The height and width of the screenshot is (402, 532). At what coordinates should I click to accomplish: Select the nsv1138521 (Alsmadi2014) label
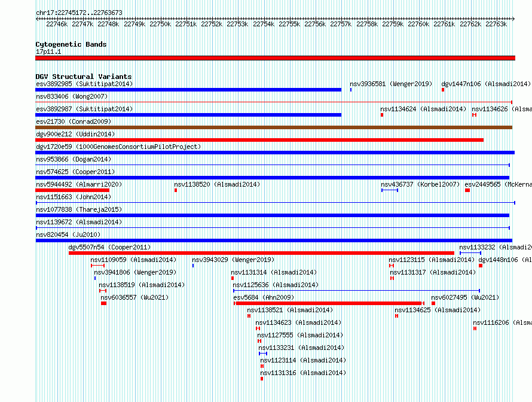coord(290,310)
